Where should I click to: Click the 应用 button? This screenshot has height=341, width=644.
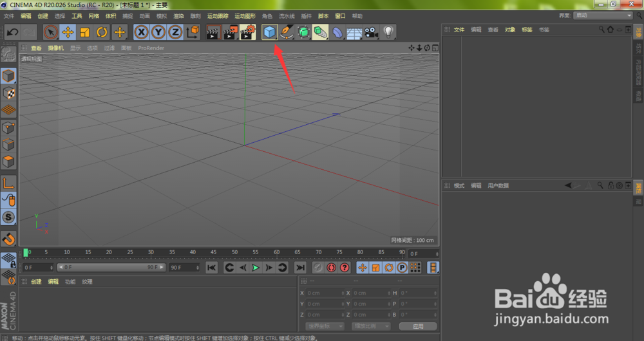pyautogui.click(x=418, y=326)
